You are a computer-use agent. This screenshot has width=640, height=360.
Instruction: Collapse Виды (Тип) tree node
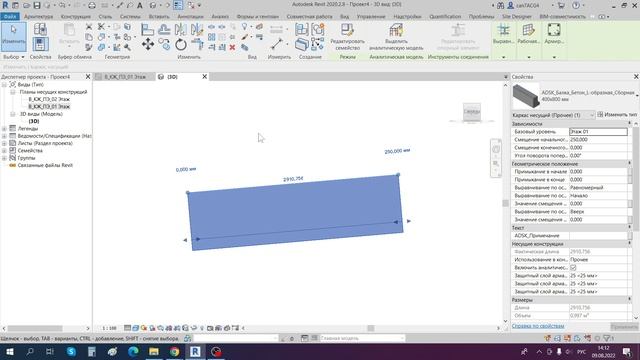pos(4,84)
